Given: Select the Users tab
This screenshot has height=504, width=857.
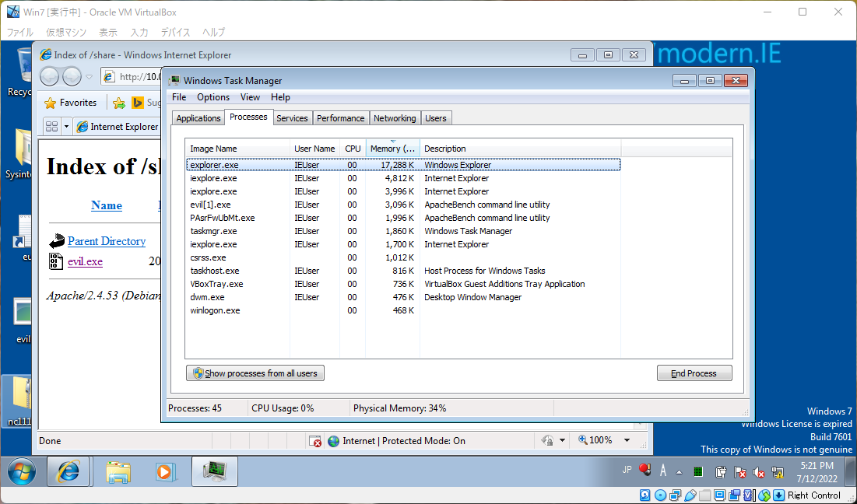Looking at the screenshot, I should [x=436, y=118].
